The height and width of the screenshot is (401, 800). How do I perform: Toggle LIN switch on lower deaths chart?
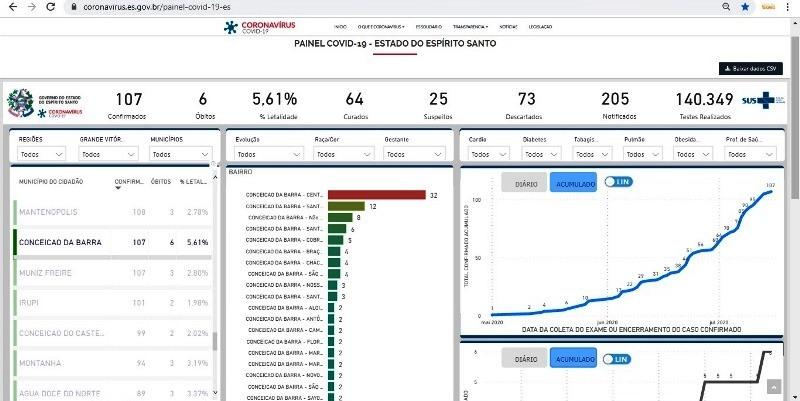[617, 359]
